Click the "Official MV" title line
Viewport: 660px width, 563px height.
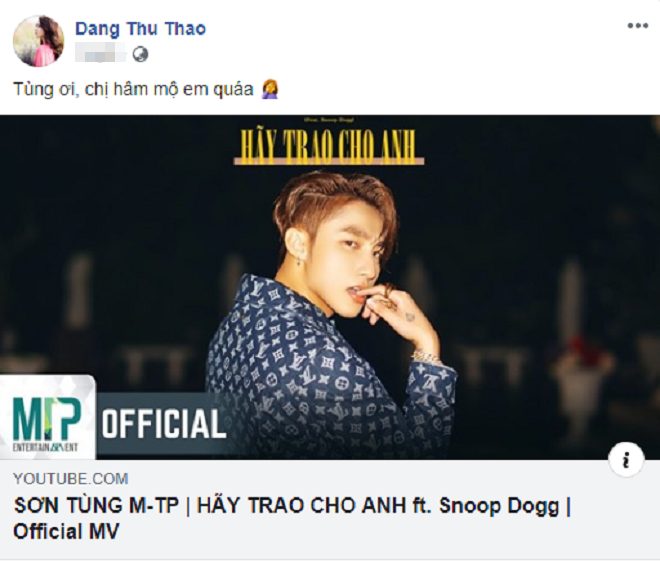pyautogui.click(x=66, y=531)
